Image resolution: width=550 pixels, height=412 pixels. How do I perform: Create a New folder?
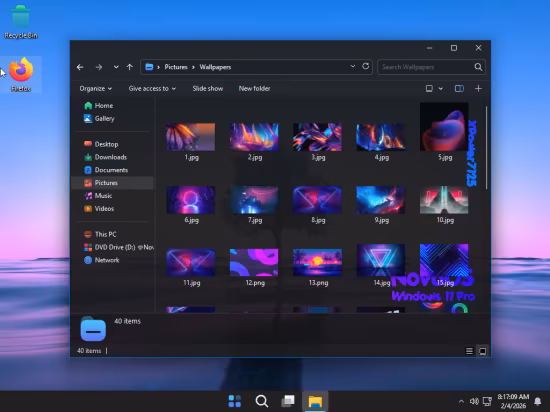click(x=254, y=89)
